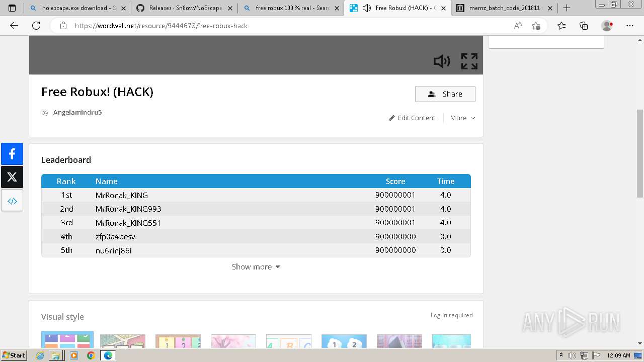Switch to memz_batch_code tab
Viewport: 644px width, 362px height.
(504, 8)
